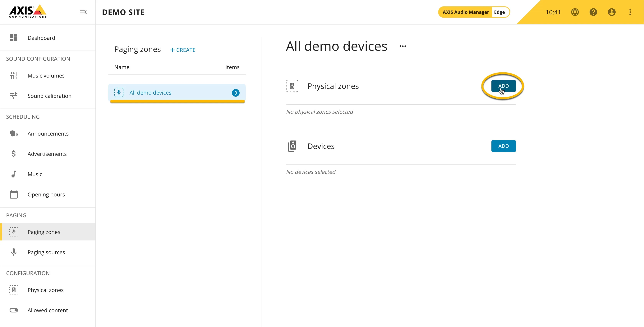This screenshot has height=327, width=644.
Task: Open the ellipsis menu next to All demo devices
Action: coord(403,46)
